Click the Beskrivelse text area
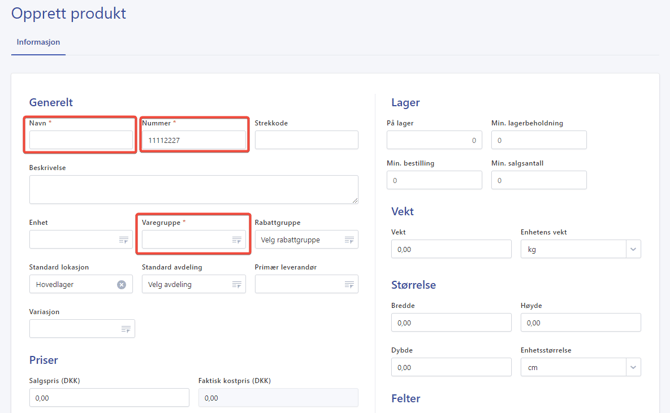670x413 pixels. (x=194, y=189)
